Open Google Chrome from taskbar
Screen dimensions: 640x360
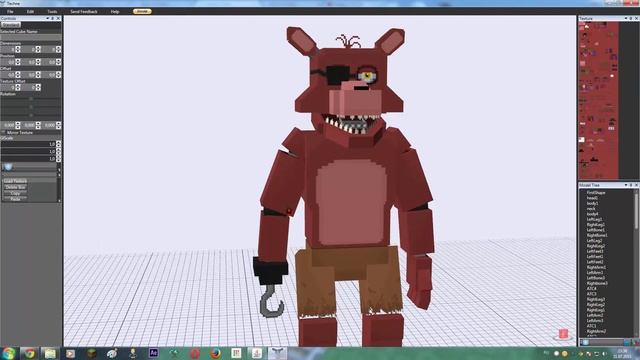pyautogui.click(x=29, y=353)
